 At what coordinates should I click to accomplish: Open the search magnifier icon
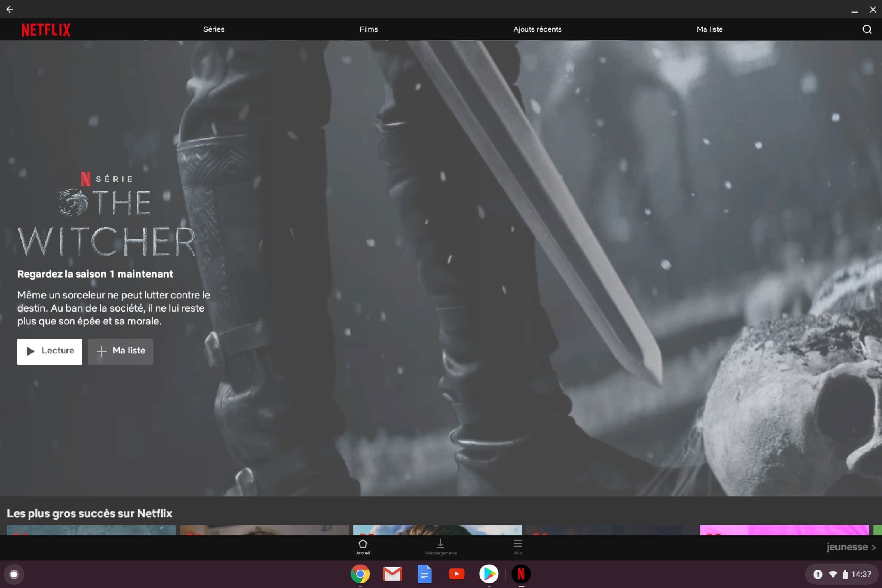coord(867,29)
